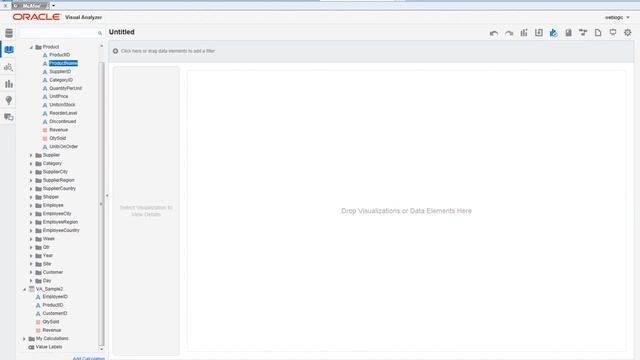Undo the last edit
Image resolution: width=640 pixels, height=360 pixels.
point(494,33)
